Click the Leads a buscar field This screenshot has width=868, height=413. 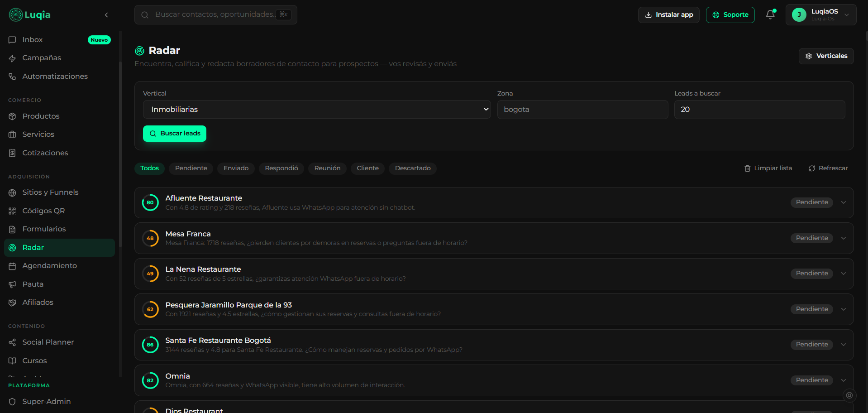pyautogui.click(x=759, y=110)
